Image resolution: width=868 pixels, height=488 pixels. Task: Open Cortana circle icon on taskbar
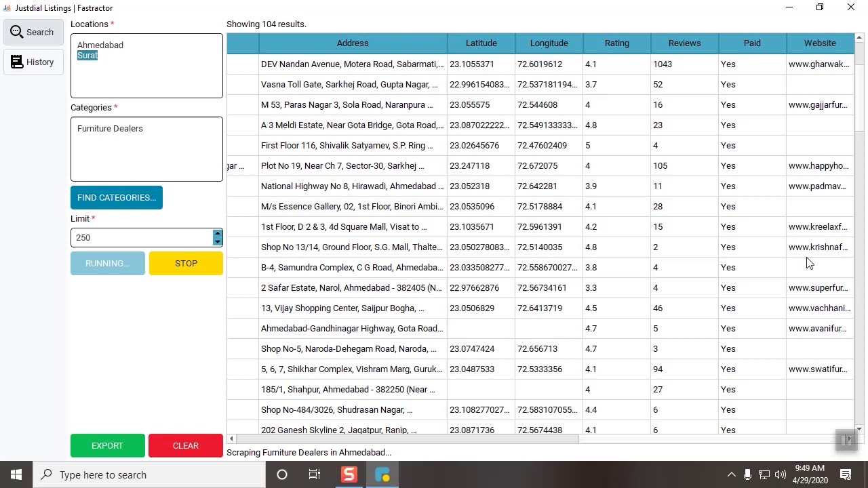[282, 474]
